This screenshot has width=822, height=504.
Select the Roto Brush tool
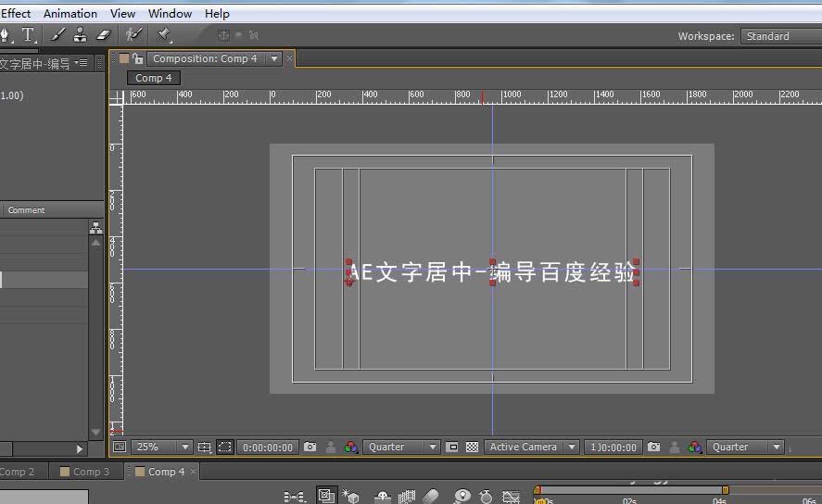click(x=135, y=35)
